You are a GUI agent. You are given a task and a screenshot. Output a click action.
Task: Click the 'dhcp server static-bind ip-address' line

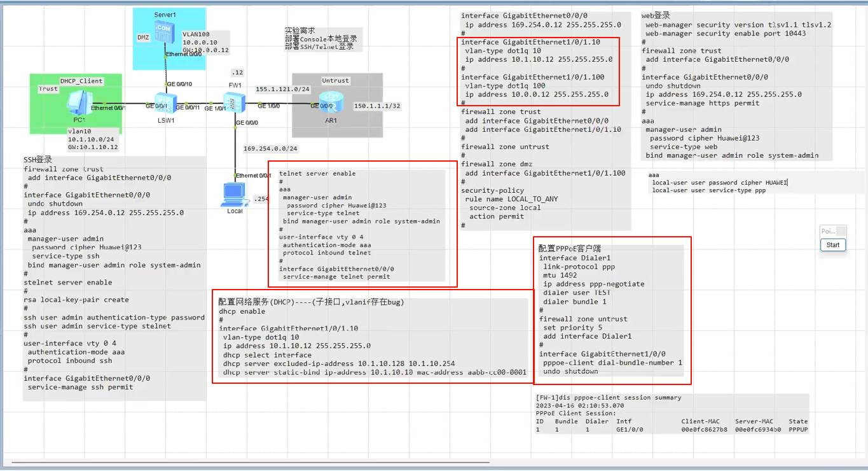pos(375,372)
